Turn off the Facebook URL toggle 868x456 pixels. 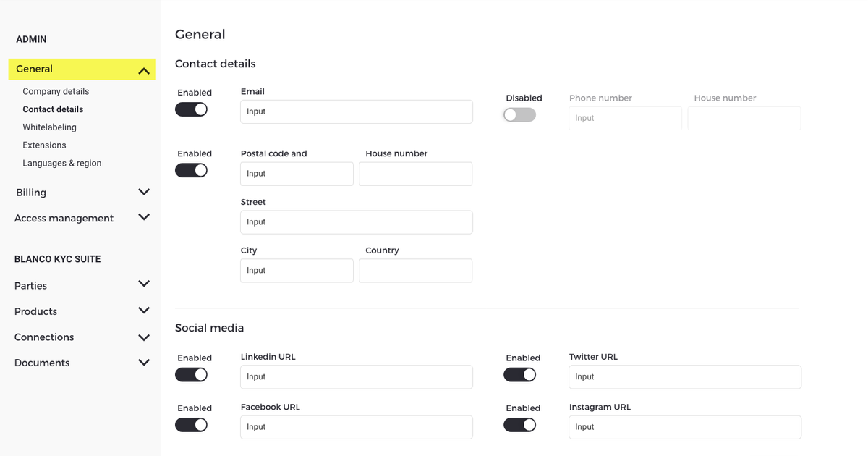click(x=191, y=426)
